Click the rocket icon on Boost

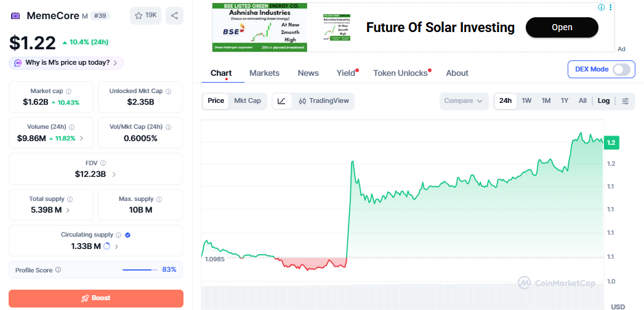point(85,298)
